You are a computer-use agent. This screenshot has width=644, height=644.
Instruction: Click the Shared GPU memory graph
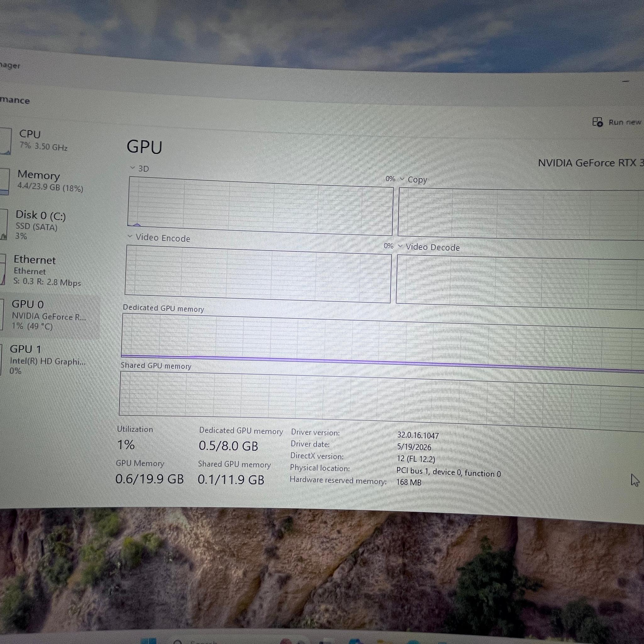382,401
